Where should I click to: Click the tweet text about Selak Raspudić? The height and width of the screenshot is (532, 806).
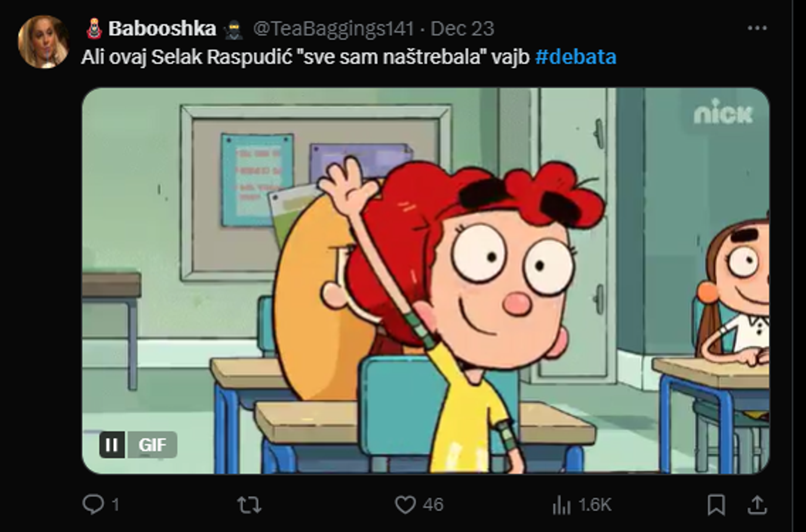click(305, 57)
